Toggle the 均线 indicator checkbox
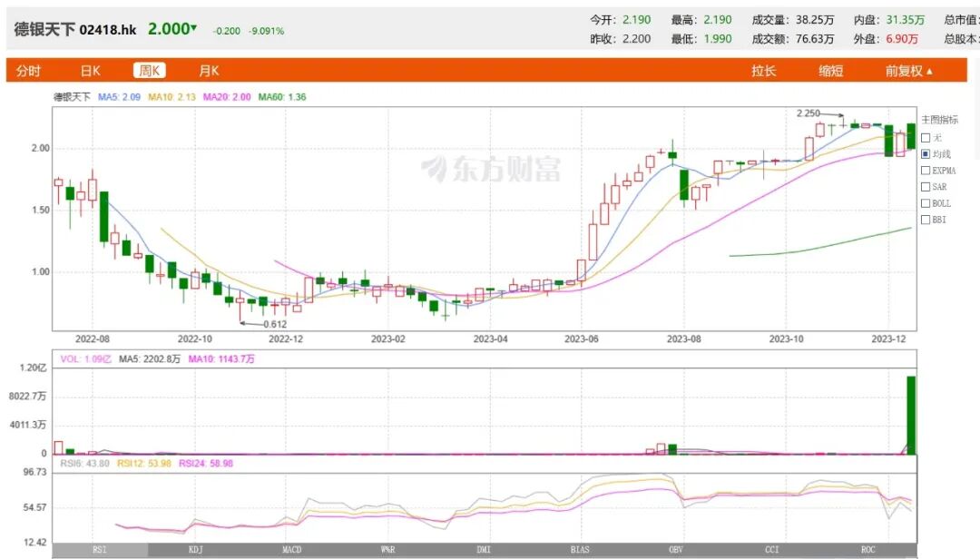The width and height of the screenshot is (980, 559). click(x=926, y=154)
